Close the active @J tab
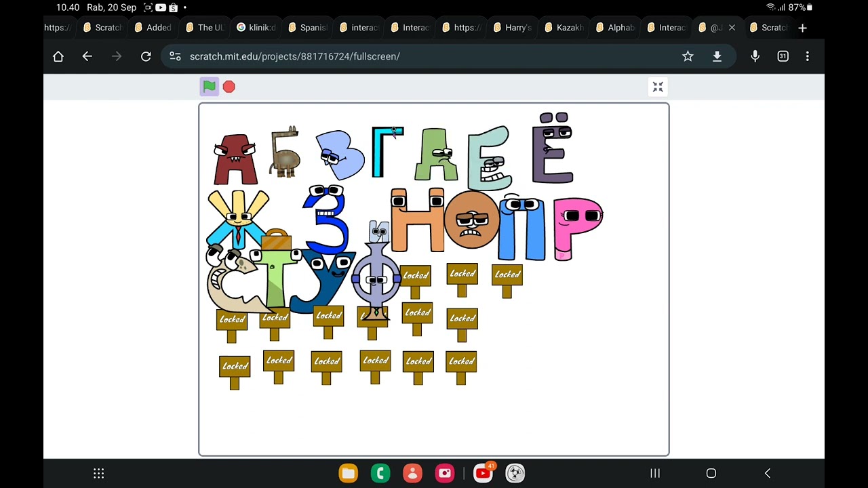Screen dimensions: 868x488 pyautogui.click(x=732, y=28)
